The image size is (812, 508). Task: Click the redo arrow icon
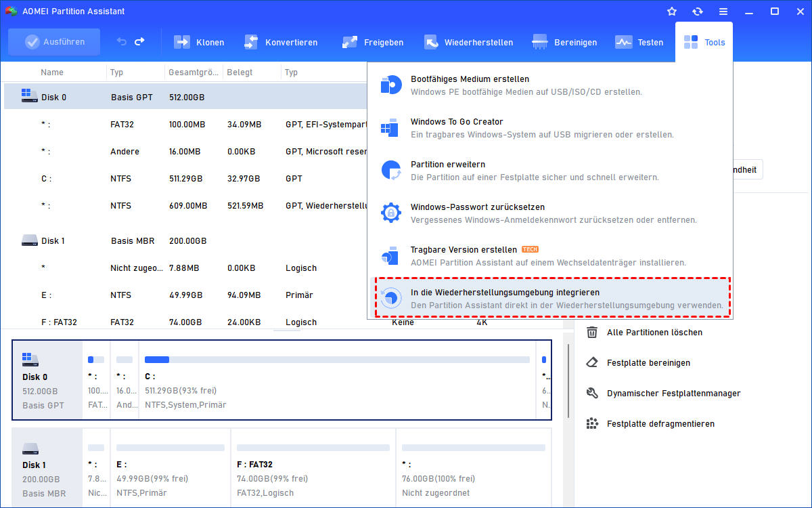click(x=139, y=42)
